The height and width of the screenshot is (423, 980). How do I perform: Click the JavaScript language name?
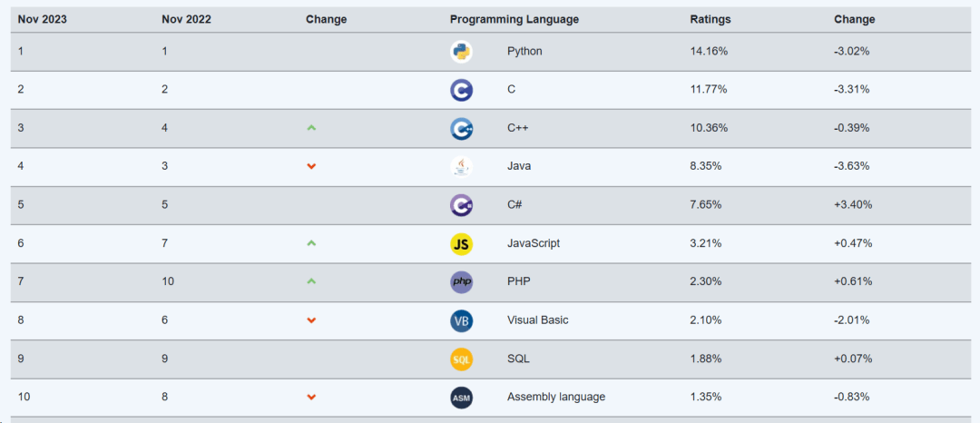tap(534, 243)
